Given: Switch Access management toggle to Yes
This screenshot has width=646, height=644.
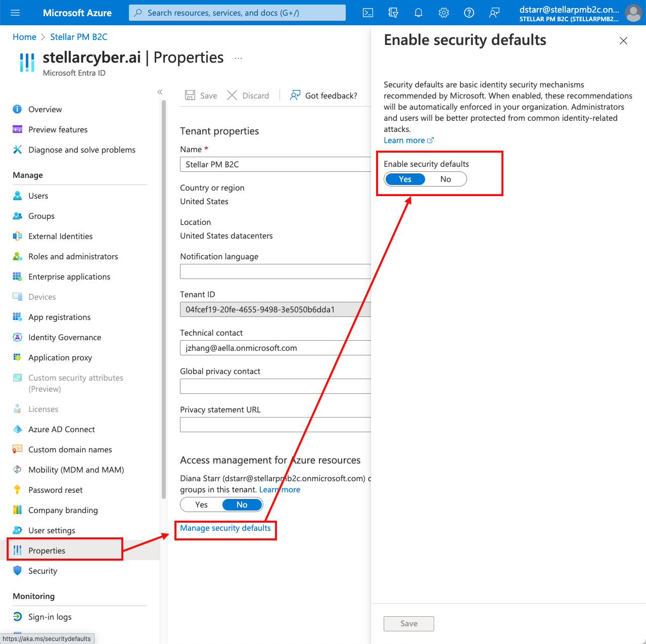Looking at the screenshot, I should (201, 504).
